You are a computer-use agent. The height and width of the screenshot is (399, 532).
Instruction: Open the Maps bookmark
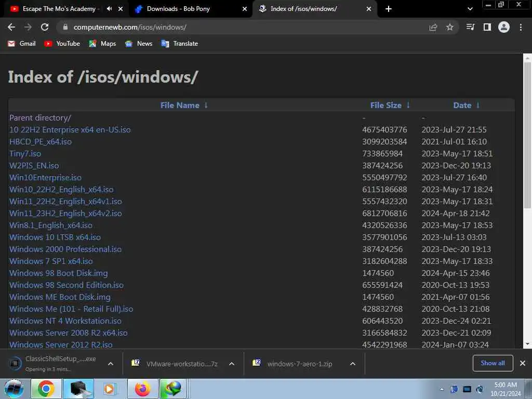coord(102,44)
